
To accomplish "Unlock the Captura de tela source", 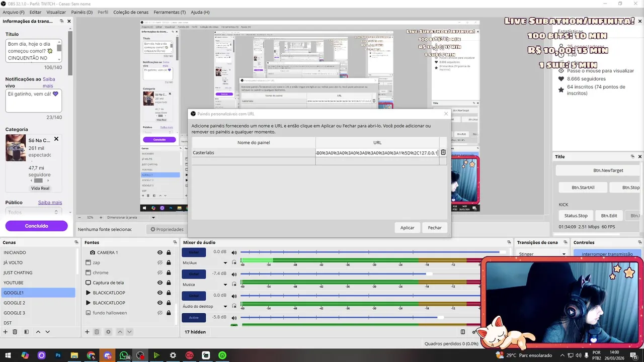I will pos(169,283).
